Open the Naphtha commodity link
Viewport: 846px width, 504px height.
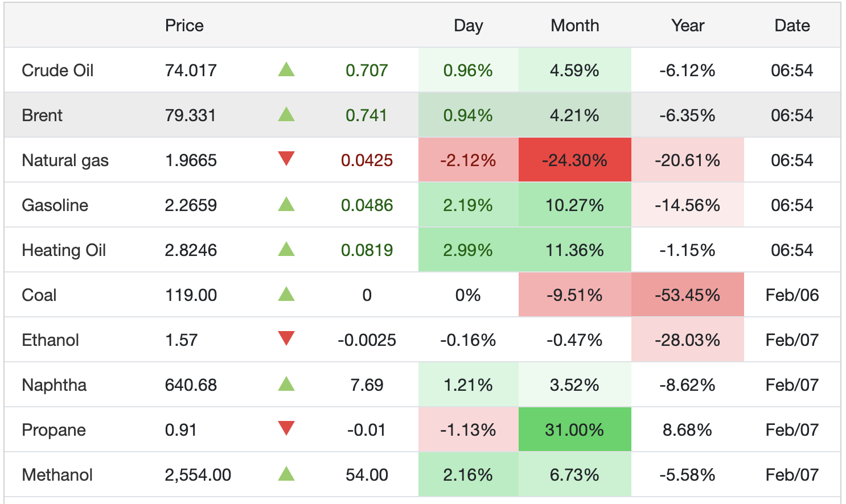(x=54, y=385)
